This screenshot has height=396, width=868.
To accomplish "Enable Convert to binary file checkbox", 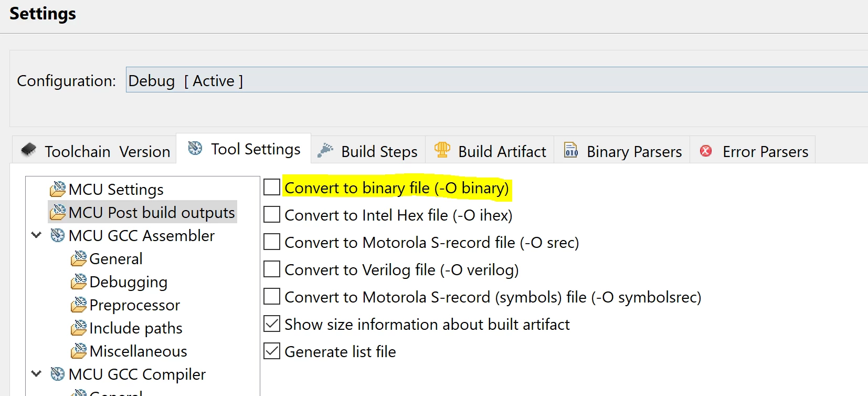I will (x=272, y=187).
